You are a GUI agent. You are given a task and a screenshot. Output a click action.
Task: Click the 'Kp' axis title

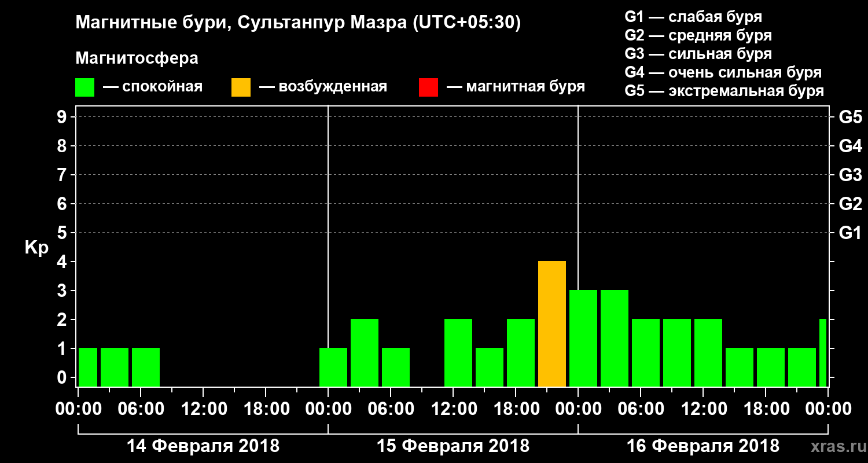pos(36,248)
